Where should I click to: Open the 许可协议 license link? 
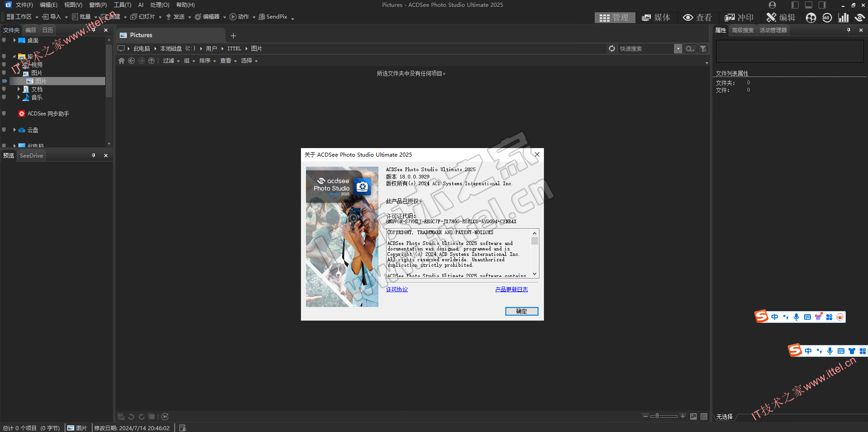[397, 289]
